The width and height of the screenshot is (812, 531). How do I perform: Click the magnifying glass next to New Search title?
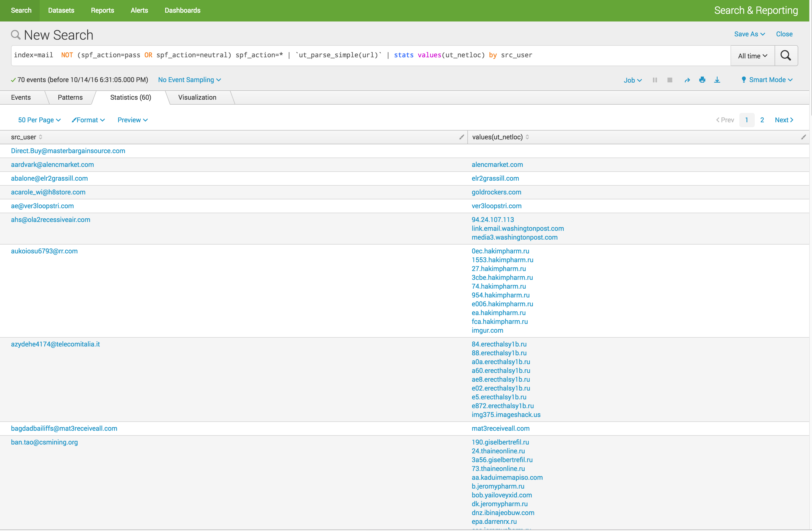tap(16, 34)
